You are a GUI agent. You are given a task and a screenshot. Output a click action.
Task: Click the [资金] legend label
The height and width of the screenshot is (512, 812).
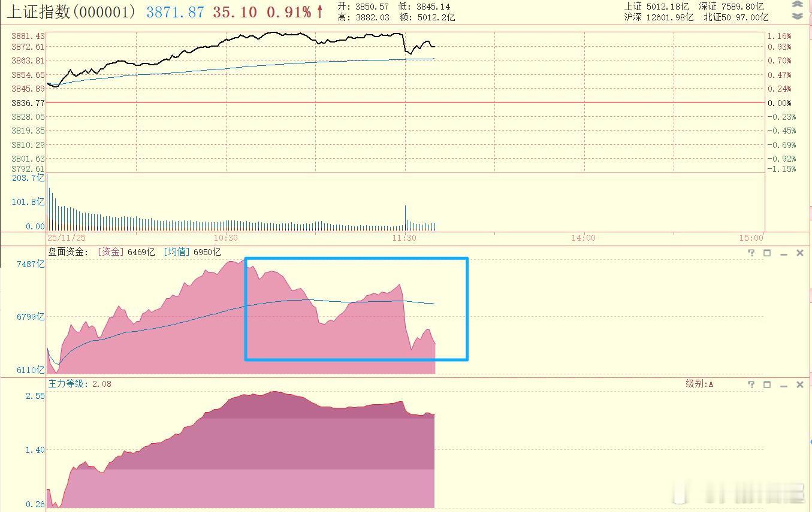[110, 253]
